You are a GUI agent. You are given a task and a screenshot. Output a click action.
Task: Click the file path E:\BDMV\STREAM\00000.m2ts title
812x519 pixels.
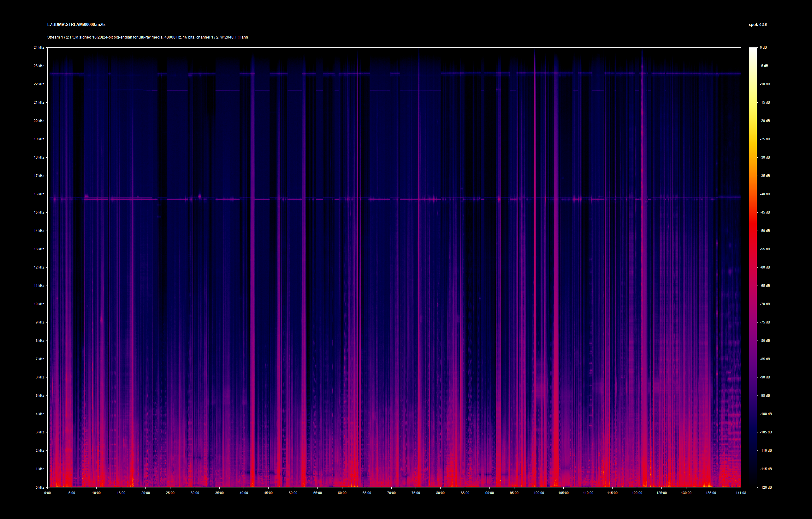[x=76, y=24]
